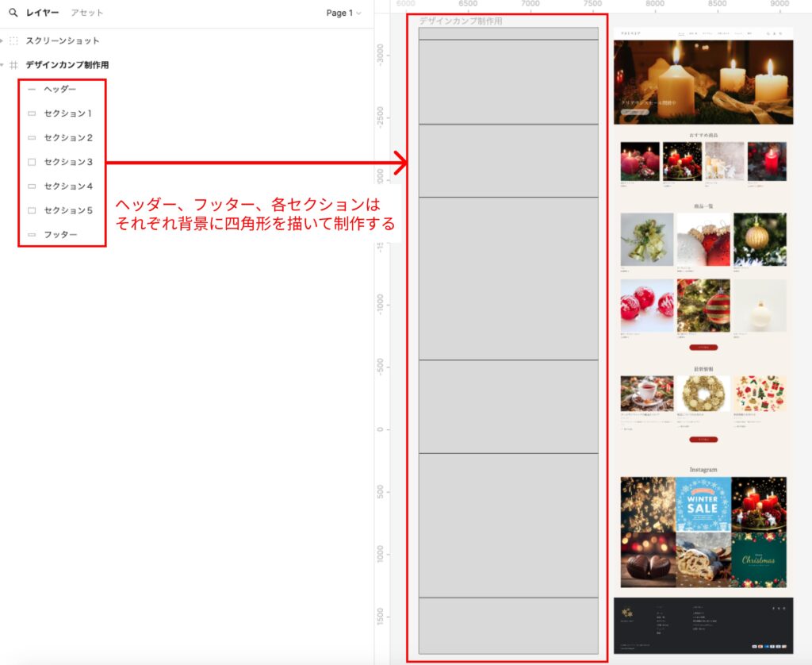Click the gold wreath news thumbnail
The image size is (812, 665).
(703, 393)
